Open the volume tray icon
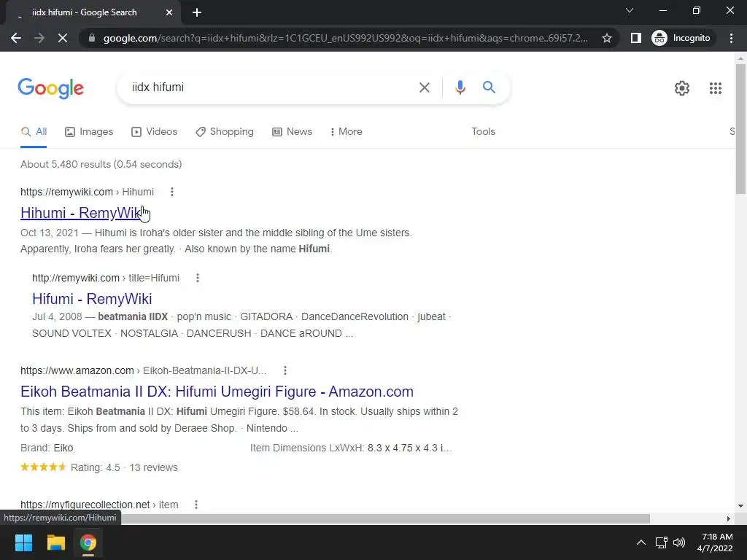Screen dimensions: 747x560 (679, 542)
